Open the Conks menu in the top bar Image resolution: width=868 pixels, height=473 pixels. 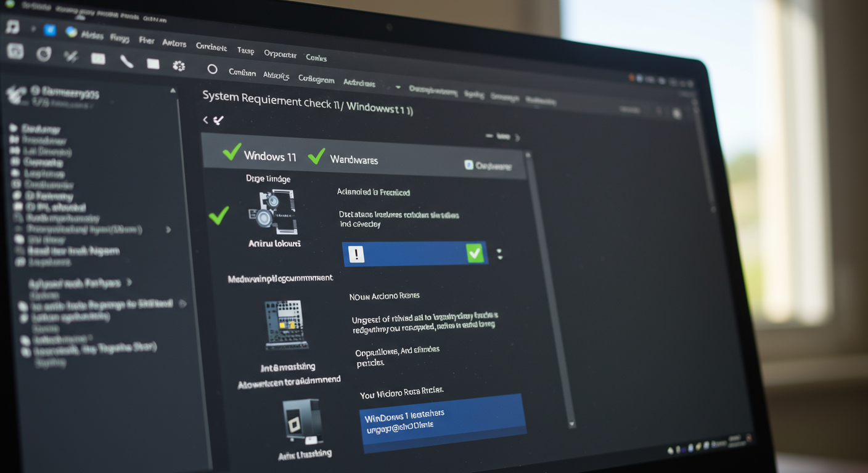tap(316, 57)
